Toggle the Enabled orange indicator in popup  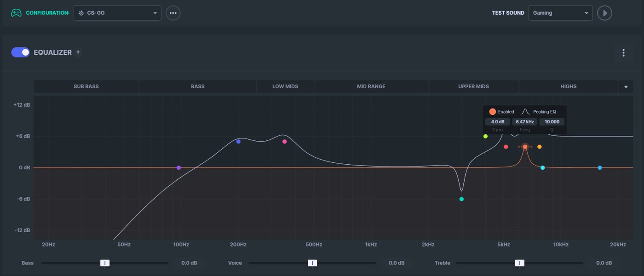point(493,112)
